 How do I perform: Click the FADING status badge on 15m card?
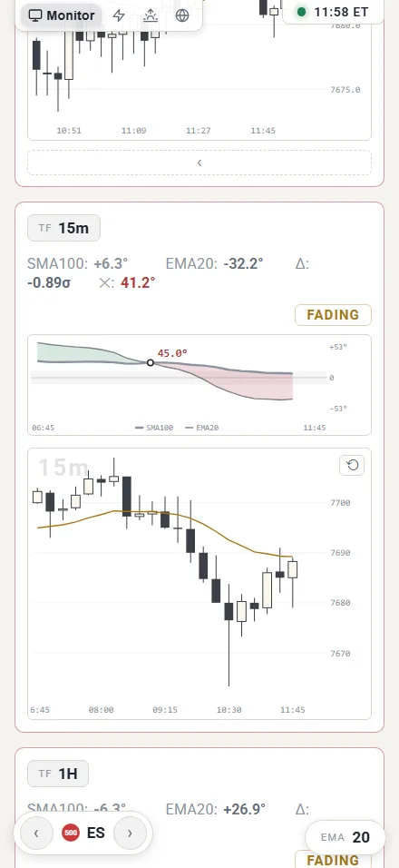point(333,315)
